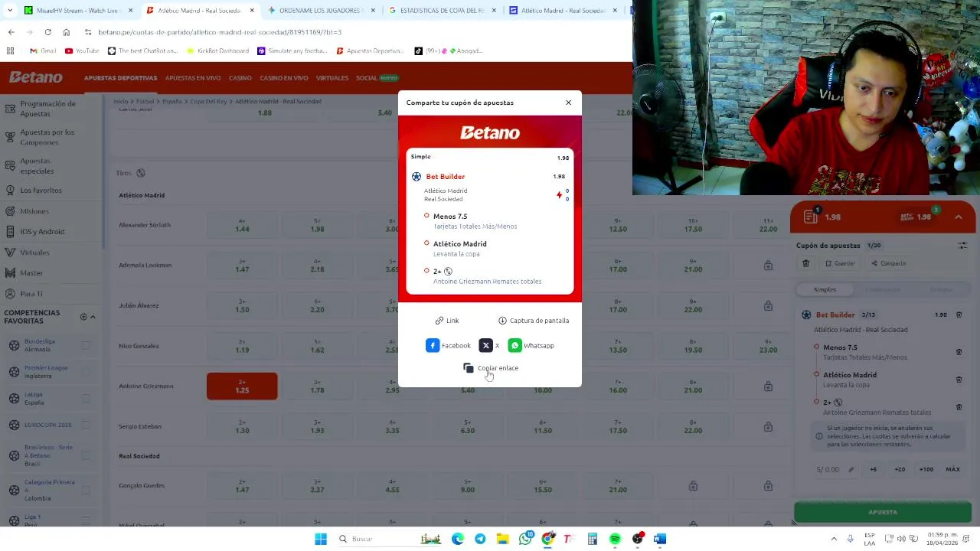Viewport: 980px width, 551px height.
Task: Open WhatsApp from the taskbar
Action: pyautogui.click(x=525, y=539)
